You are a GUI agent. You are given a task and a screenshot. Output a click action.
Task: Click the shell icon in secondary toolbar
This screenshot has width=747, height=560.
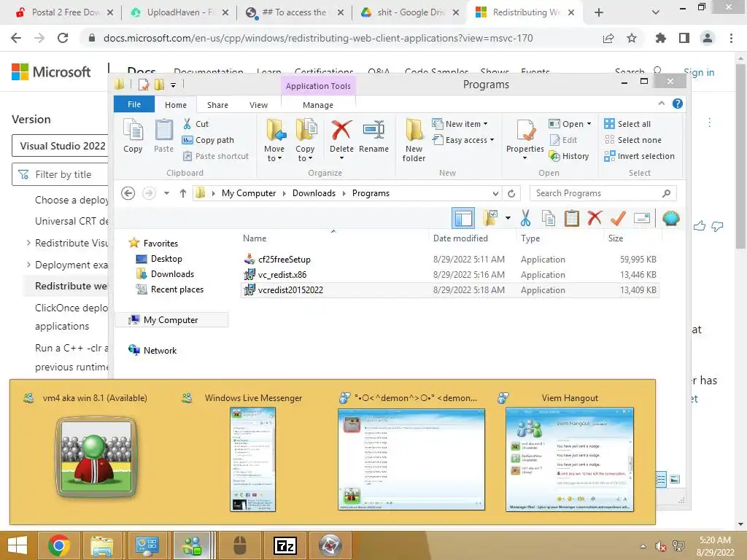[671, 218]
